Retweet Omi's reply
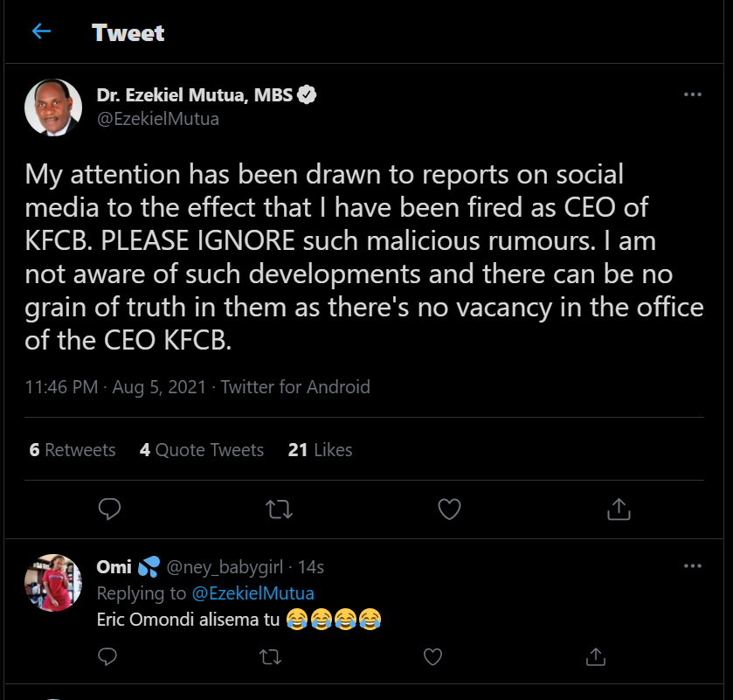 click(x=270, y=655)
